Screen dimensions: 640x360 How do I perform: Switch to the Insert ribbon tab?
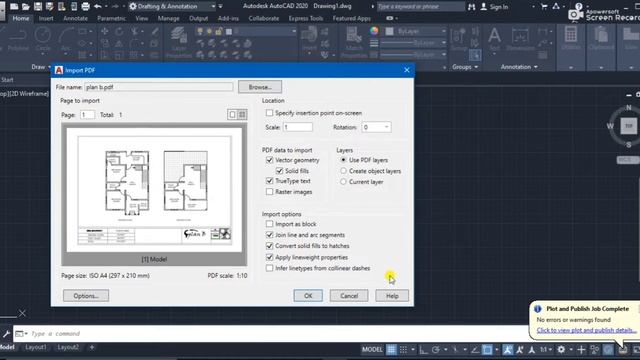[x=46, y=18]
